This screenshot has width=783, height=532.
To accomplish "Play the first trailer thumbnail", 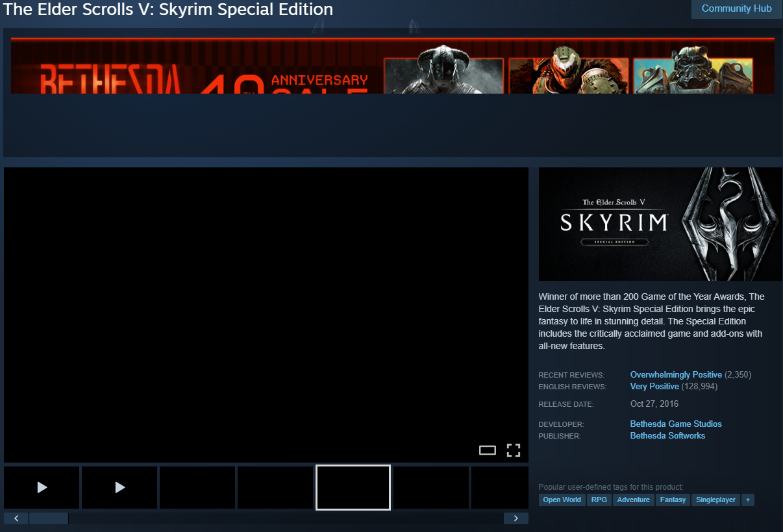I will (x=42, y=487).
